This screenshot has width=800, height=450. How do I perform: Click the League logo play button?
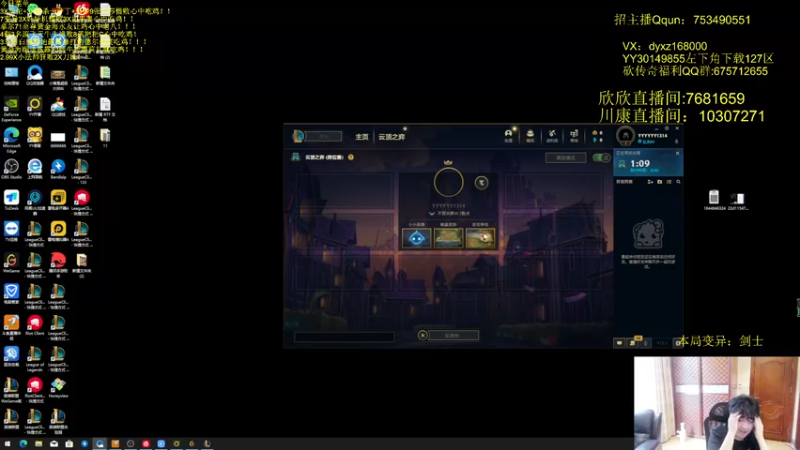tap(298, 136)
